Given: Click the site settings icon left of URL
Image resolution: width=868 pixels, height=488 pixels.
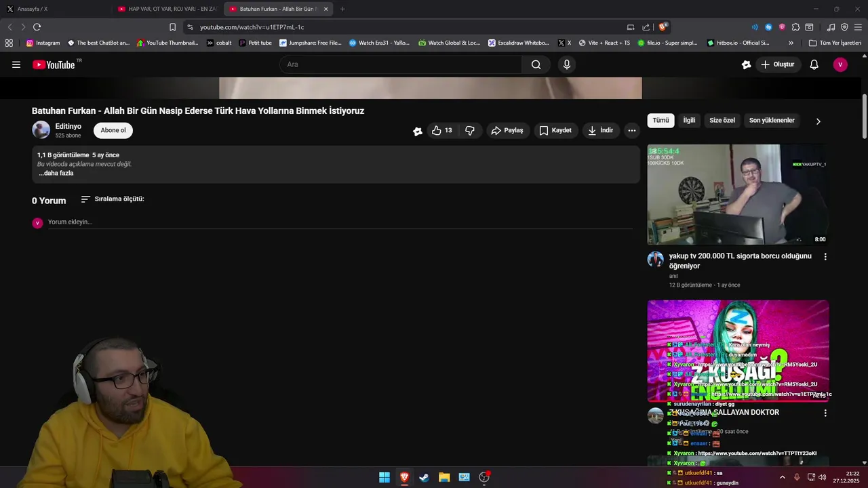Looking at the screenshot, I should [190, 27].
